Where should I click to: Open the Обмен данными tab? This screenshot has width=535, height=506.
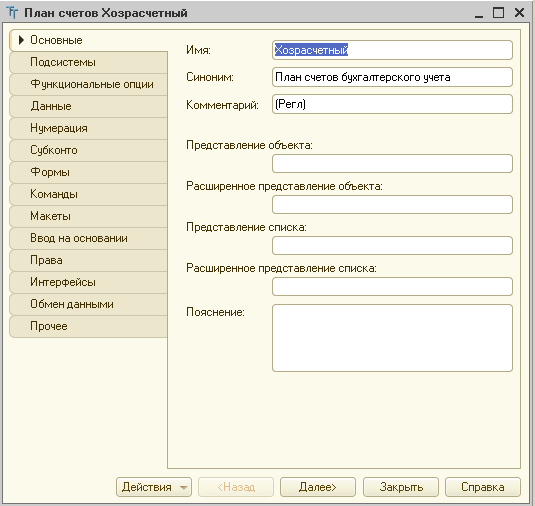point(88,304)
